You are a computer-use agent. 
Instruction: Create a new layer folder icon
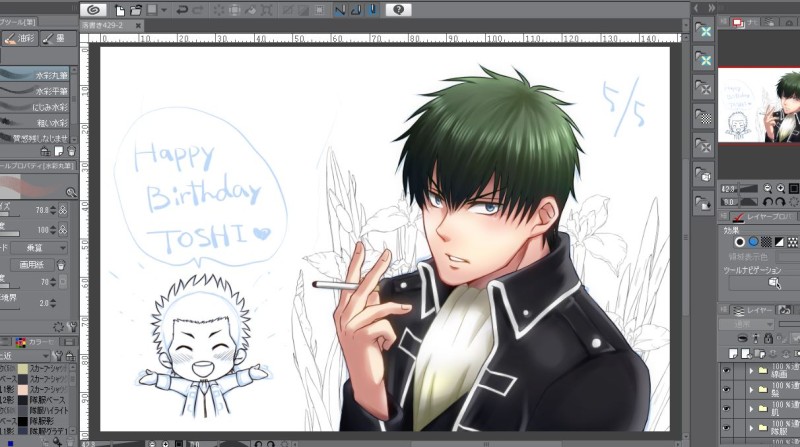click(759, 353)
